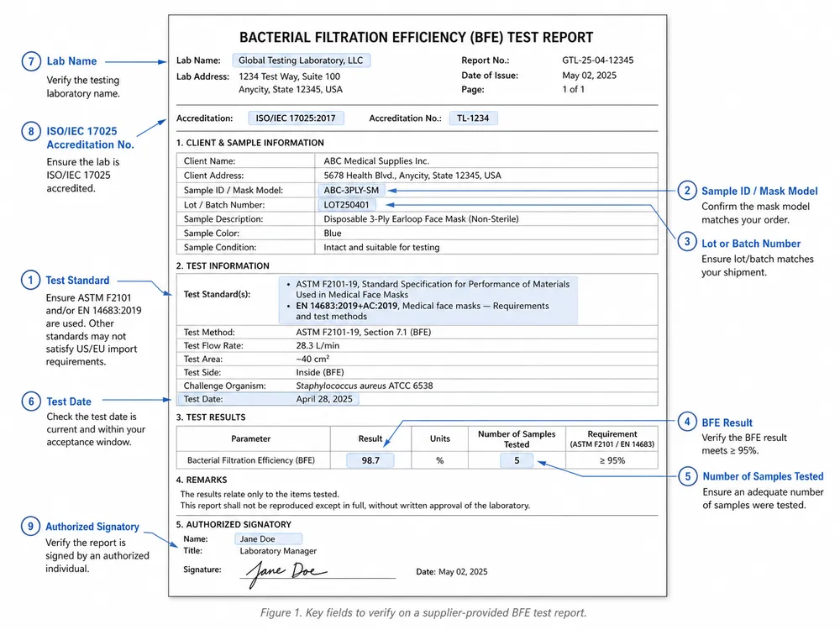
Task: Click the blue 'Lab Name' callout heading
Action: click(71, 61)
